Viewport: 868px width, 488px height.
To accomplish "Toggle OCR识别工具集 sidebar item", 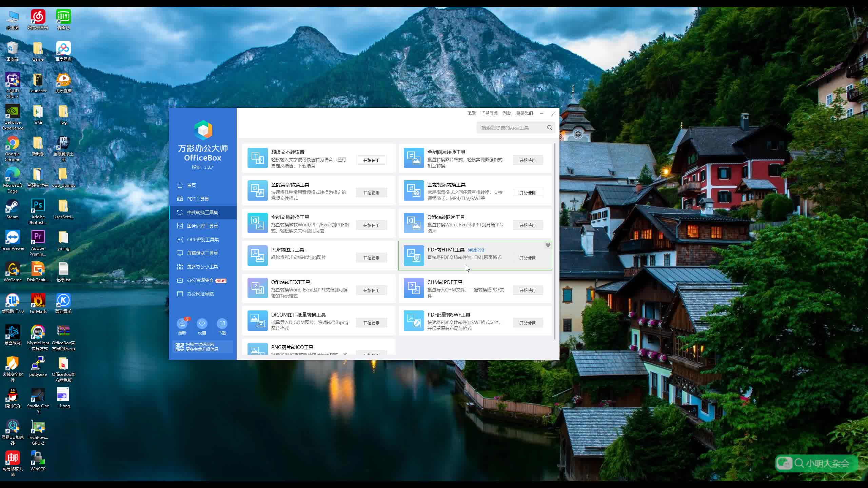I will coord(202,239).
